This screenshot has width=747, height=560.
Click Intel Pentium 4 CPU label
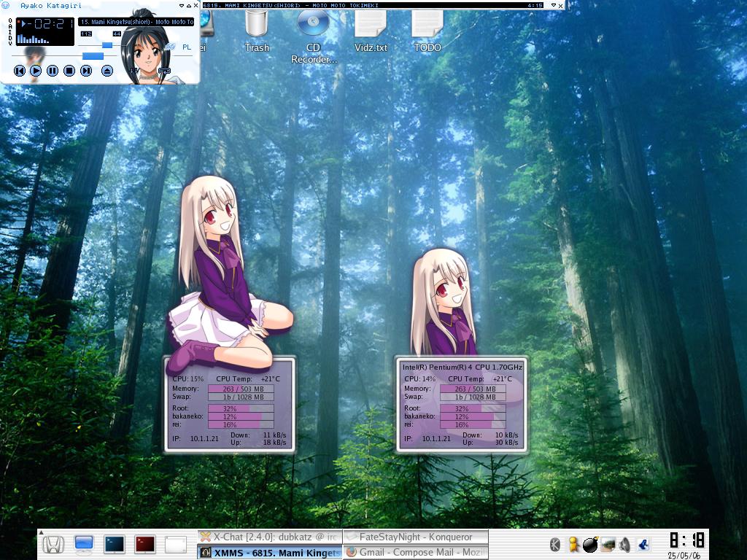pyautogui.click(x=462, y=367)
